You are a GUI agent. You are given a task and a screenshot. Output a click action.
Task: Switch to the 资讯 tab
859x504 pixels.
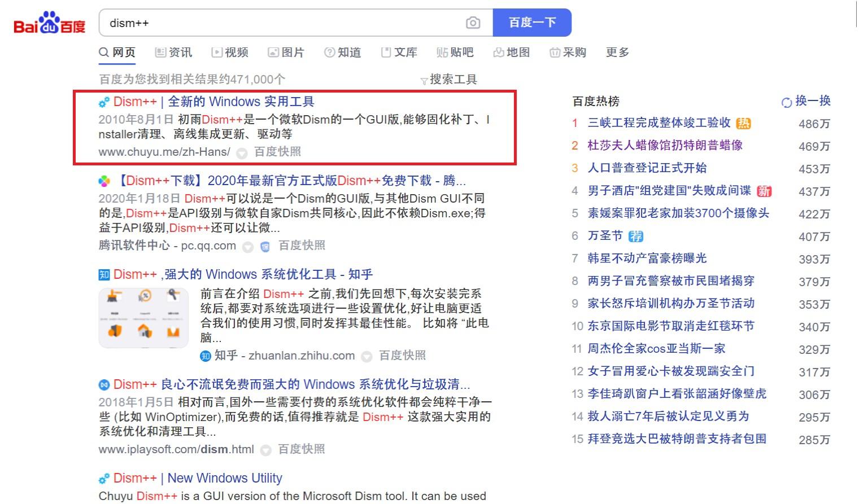174,52
